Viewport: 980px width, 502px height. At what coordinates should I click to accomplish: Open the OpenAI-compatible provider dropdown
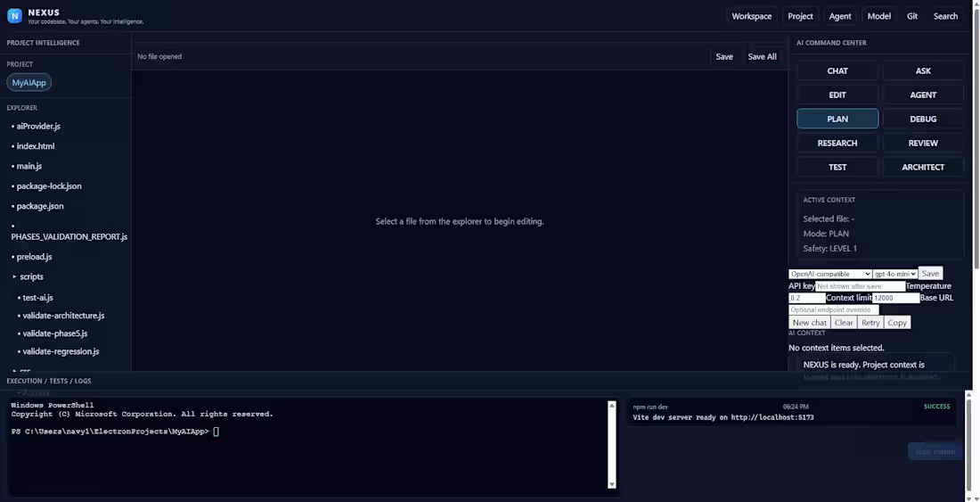830,274
